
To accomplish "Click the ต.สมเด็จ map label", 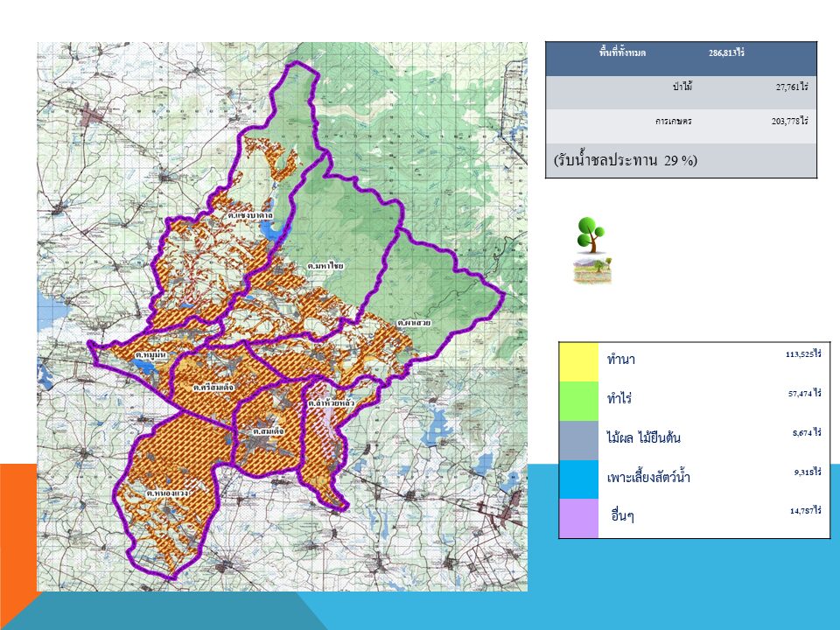I will [269, 431].
